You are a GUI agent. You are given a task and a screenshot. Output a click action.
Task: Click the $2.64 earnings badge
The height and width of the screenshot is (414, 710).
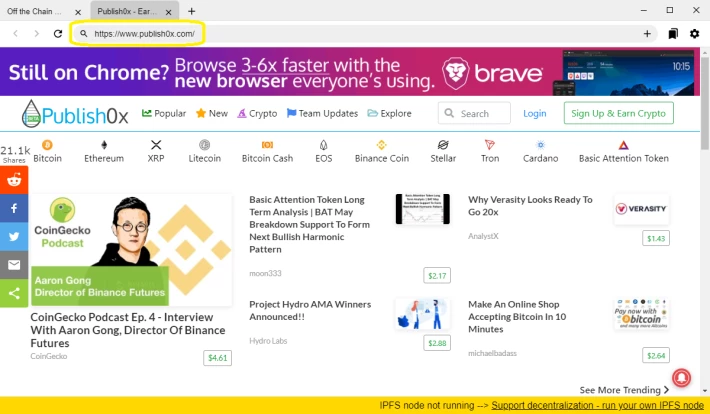tap(656, 356)
